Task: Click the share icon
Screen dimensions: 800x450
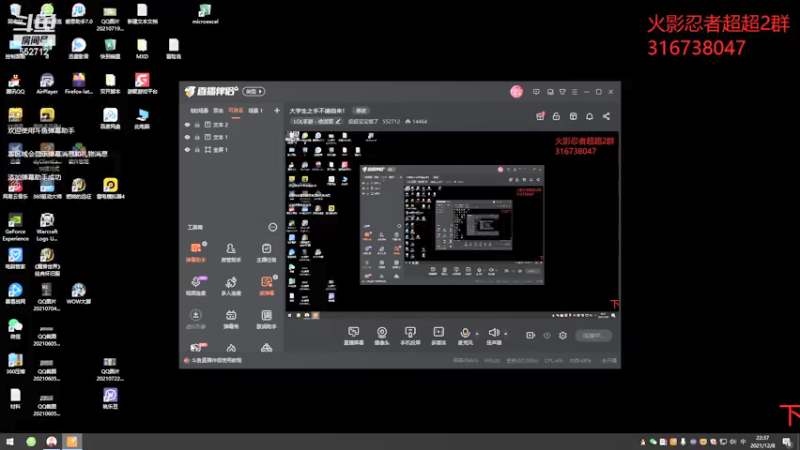Action: coord(606,116)
